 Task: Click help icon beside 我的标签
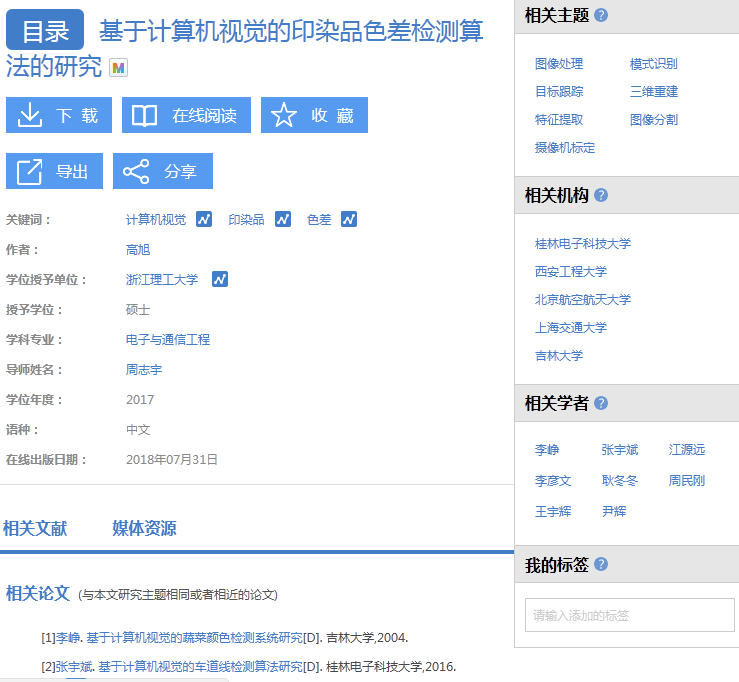(x=601, y=564)
